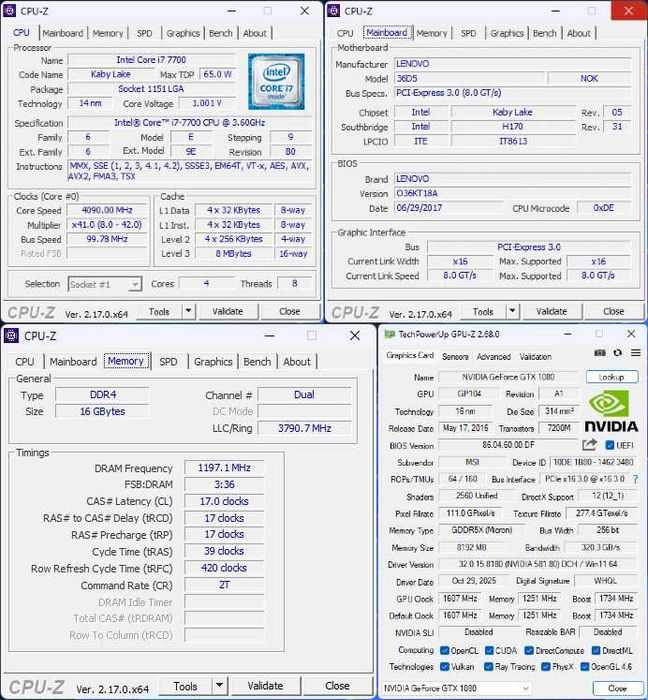Click the GPU-Z refresh icon
Screen dimensions: 648x700
(617, 353)
